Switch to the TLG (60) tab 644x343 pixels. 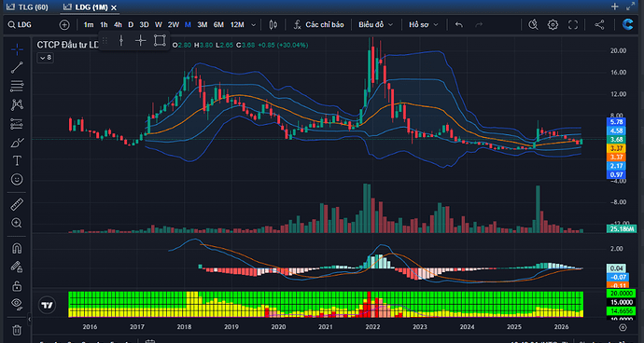tap(27, 7)
